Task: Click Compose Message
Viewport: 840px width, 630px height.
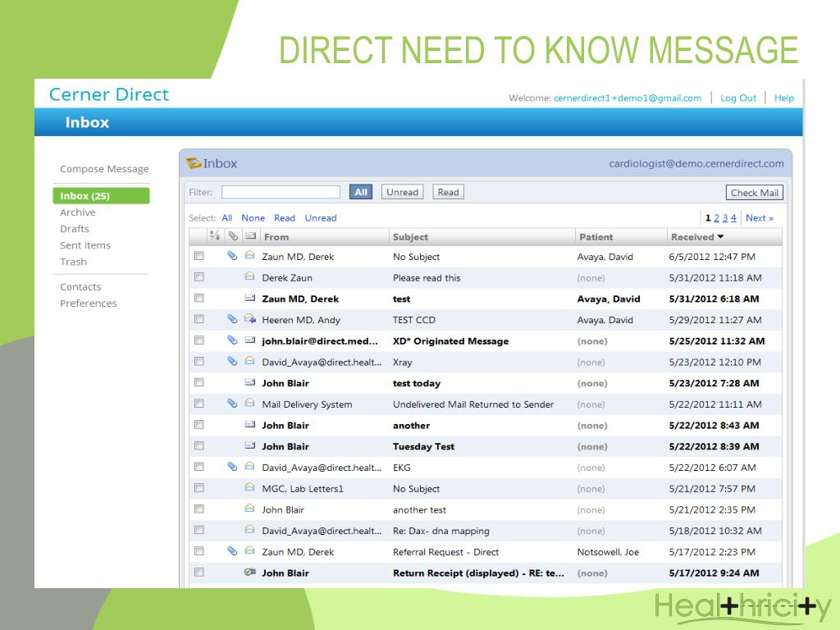Action: (x=104, y=169)
